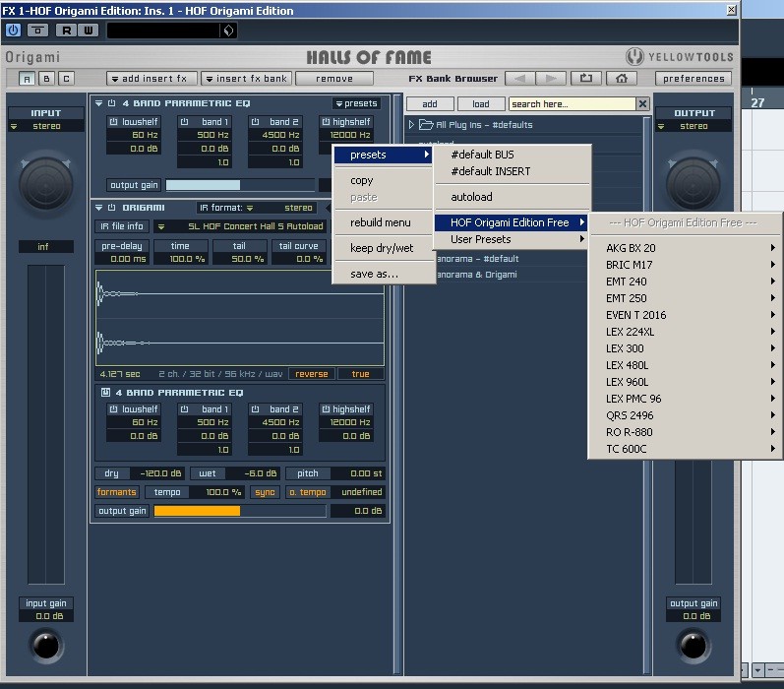
Task: Toggle lower EQ band 1 power
Action: (x=185, y=408)
